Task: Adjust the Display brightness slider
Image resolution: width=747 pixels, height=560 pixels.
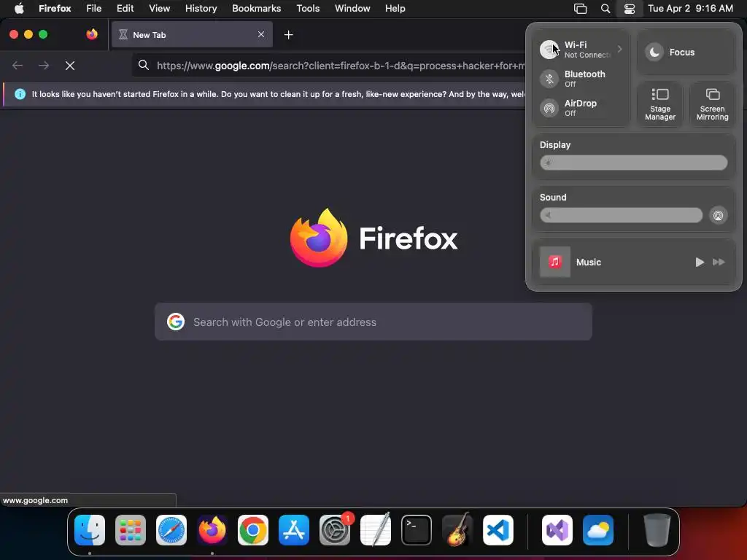Action: (x=634, y=163)
